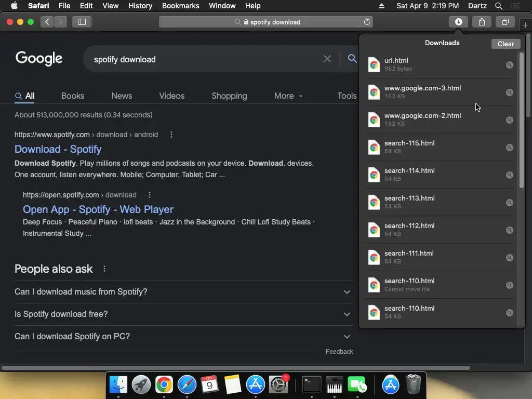Clear the Google search box X icon
This screenshot has width=532, height=399.
pos(327,59)
